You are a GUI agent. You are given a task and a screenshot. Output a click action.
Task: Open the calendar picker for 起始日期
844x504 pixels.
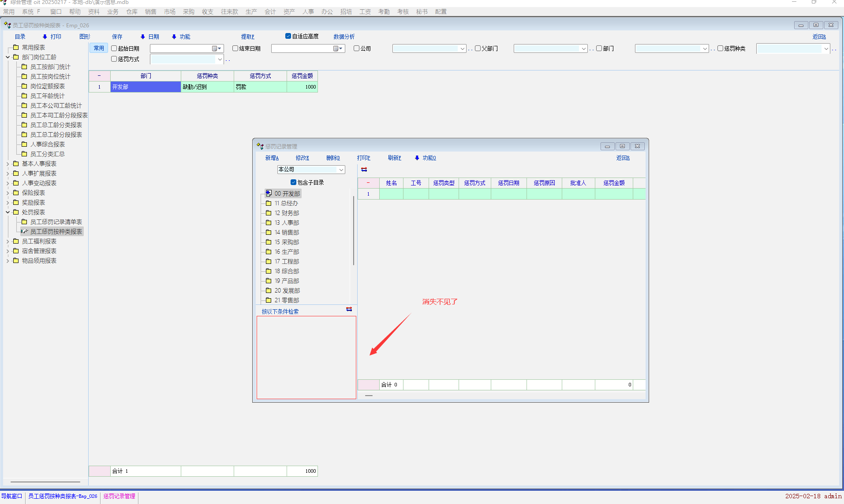pyautogui.click(x=216, y=48)
